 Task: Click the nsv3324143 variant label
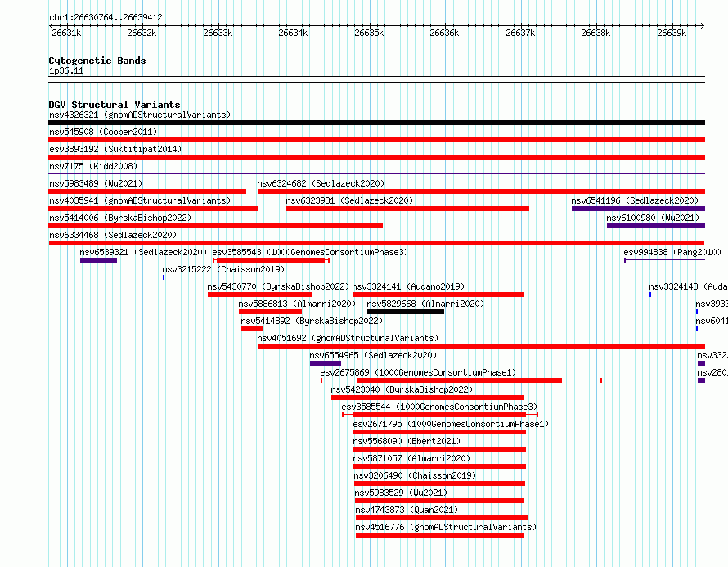[688, 286]
